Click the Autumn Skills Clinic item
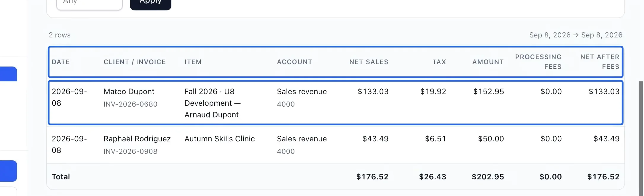The width and height of the screenshot is (644, 196). pos(219,139)
